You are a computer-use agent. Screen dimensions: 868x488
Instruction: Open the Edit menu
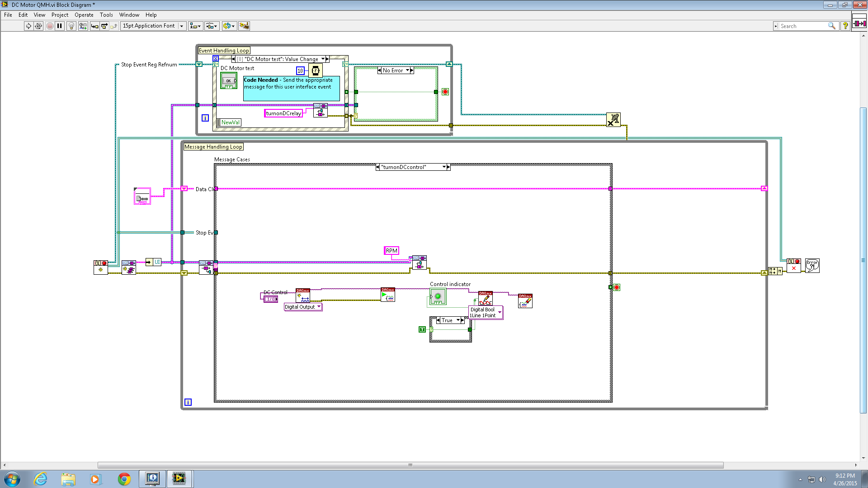[x=23, y=15]
